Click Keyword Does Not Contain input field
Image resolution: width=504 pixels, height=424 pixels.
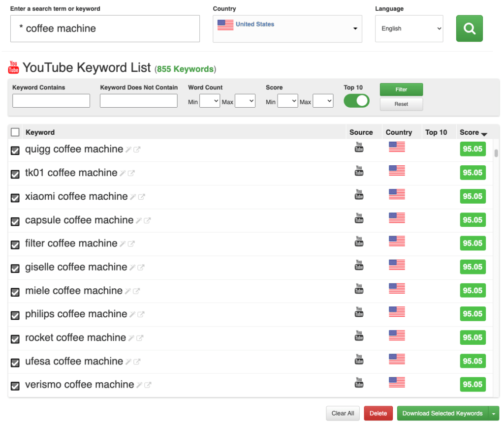click(138, 101)
